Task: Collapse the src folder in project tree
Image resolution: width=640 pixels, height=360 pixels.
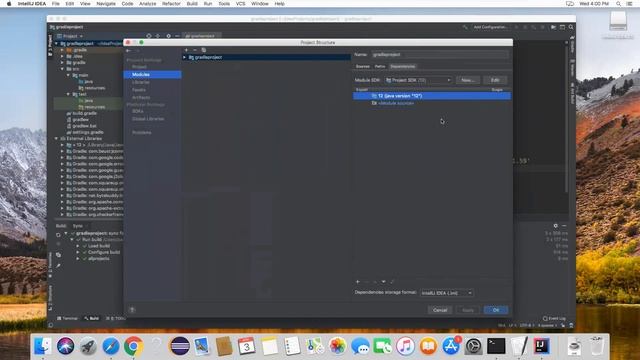Action: coord(62,69)
